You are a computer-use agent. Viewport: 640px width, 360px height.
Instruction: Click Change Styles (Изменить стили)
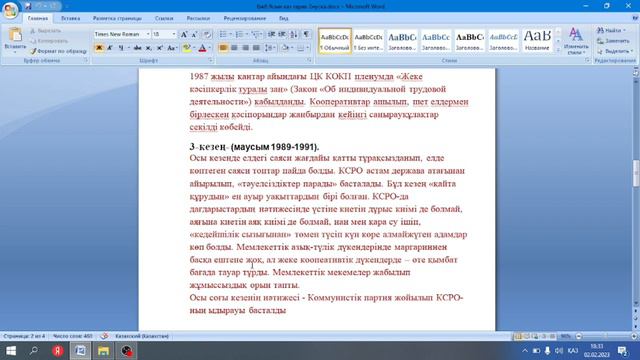tap(576, 40)
